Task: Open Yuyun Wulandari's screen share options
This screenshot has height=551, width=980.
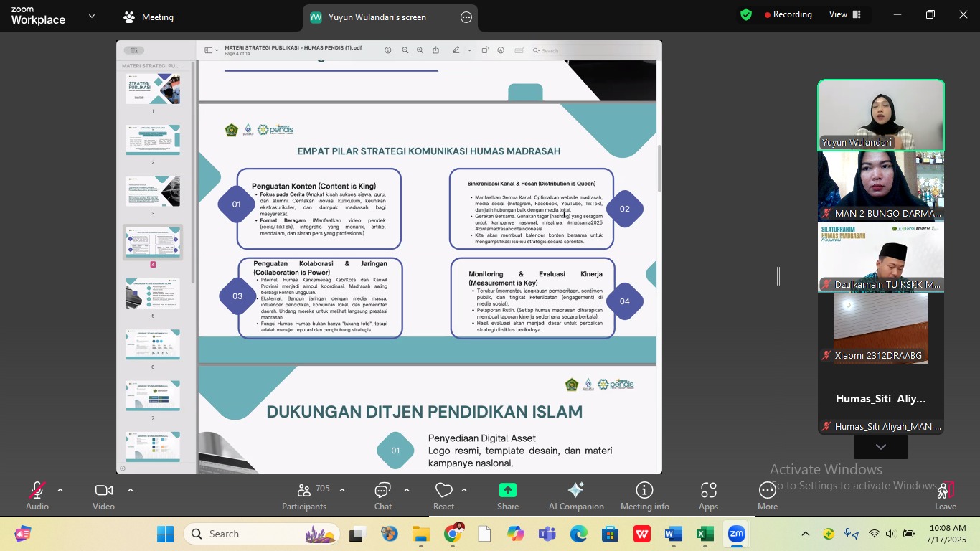Action: pyautogui.click(x=466, y=17)
